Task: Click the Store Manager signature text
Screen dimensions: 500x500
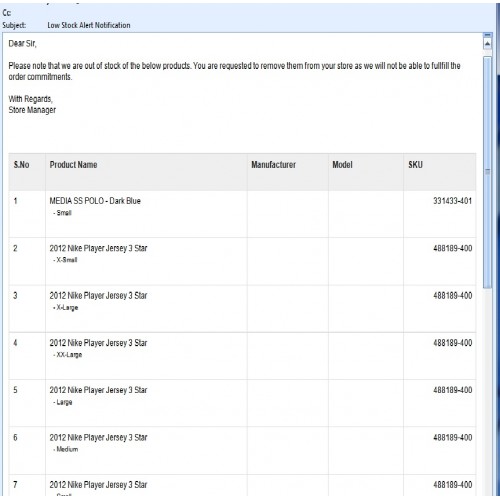Action: pyautogui.click(x=32, y=110)
